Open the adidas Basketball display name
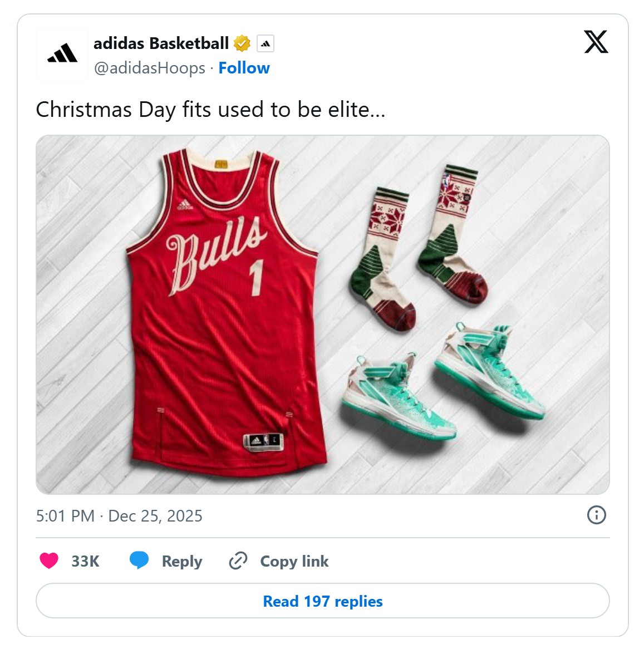644x649 pixels. coord(161,43)
